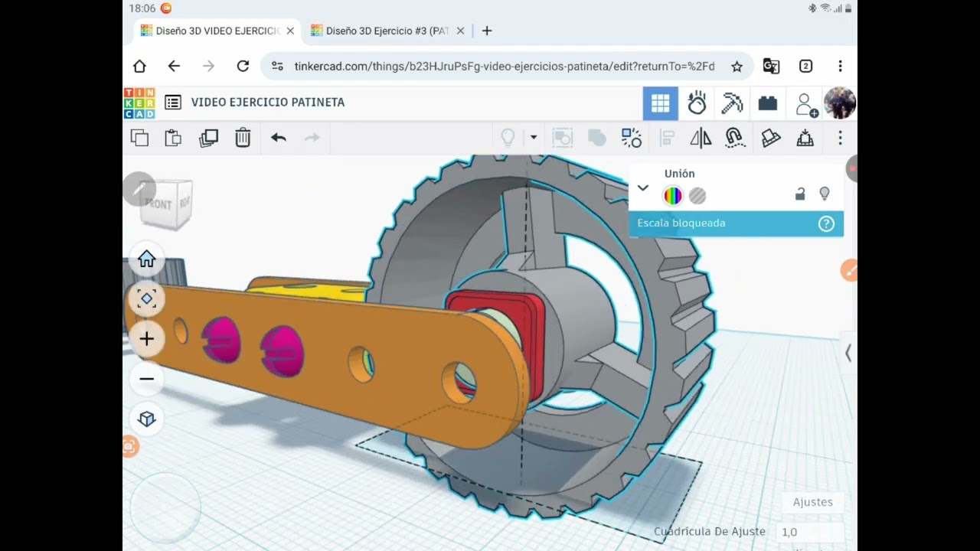Viewport: 980px width, 551px height.
Task: Collapse the Unión inspector panel
Action: pyautogui.click(x=643, y=187)
